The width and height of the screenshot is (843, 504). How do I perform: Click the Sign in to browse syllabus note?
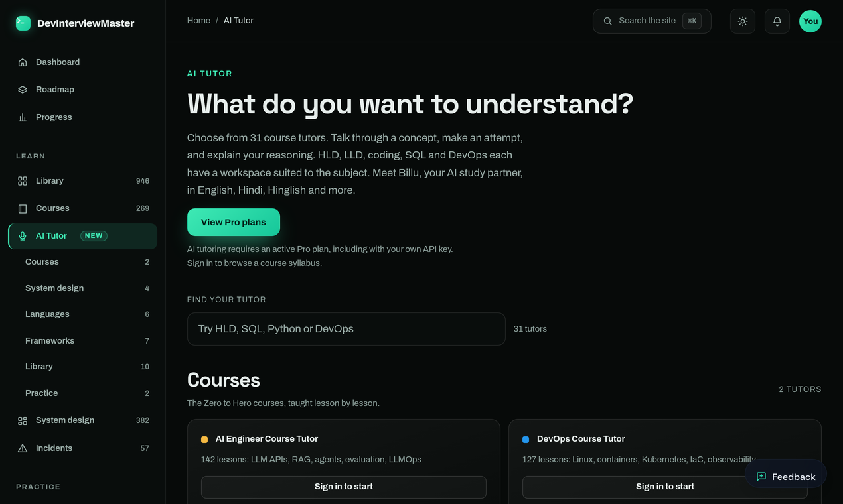tap(254, 263)
